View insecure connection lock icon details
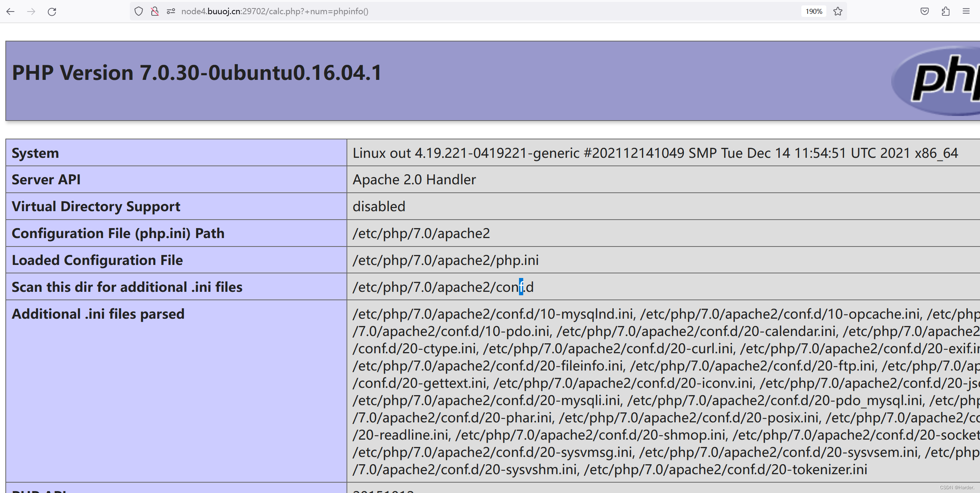The width and height of the screenshot is (980, 493). [155, 12]
